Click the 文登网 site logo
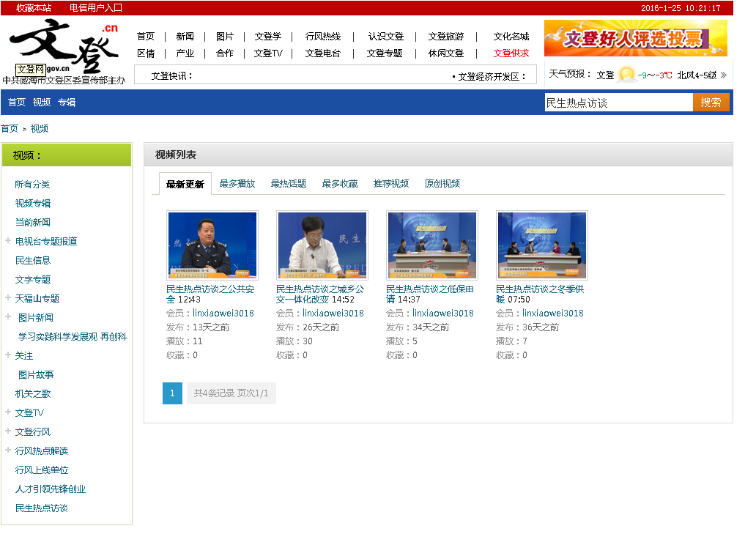Viewport: 756px width, 534px height. (64, 48)
